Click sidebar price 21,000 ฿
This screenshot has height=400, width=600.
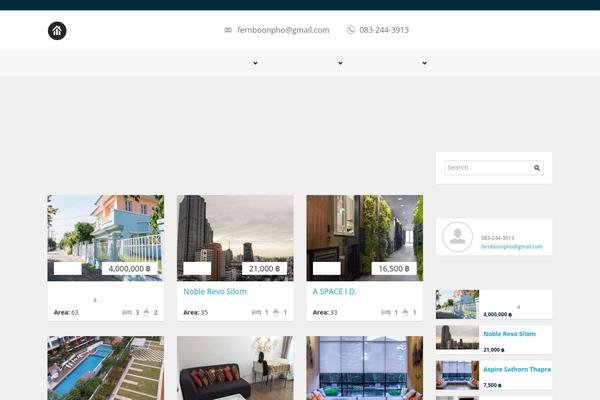tap(494, 350)
